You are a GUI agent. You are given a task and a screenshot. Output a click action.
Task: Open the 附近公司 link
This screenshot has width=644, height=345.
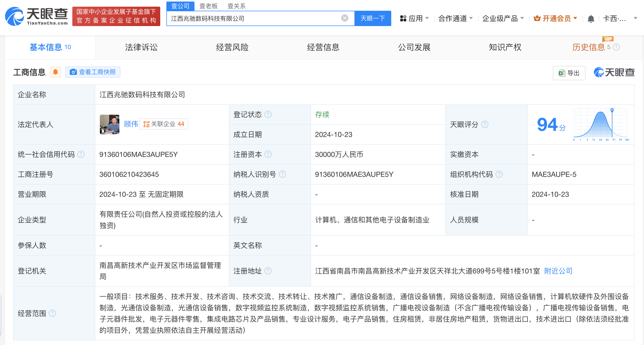[558, 271]
